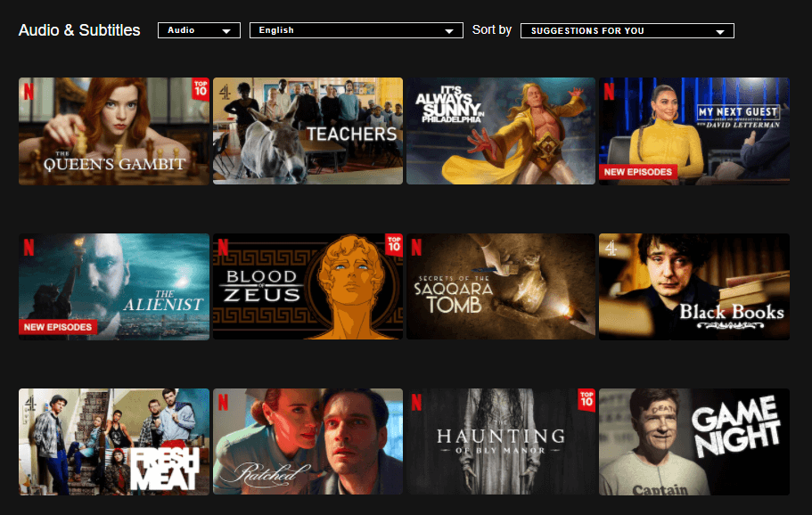Screen dimensions: 812x515
Task: Click the Sort by label
Action: click(x=491, y=30)
